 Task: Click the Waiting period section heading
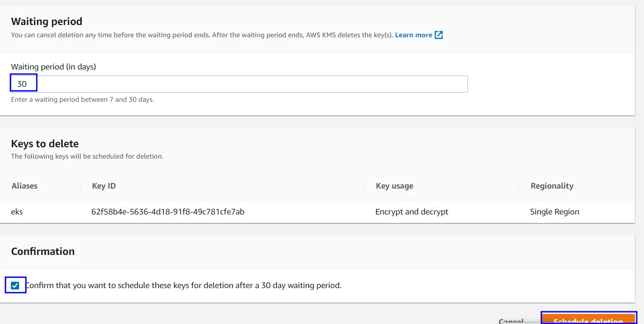click(46, 21)
